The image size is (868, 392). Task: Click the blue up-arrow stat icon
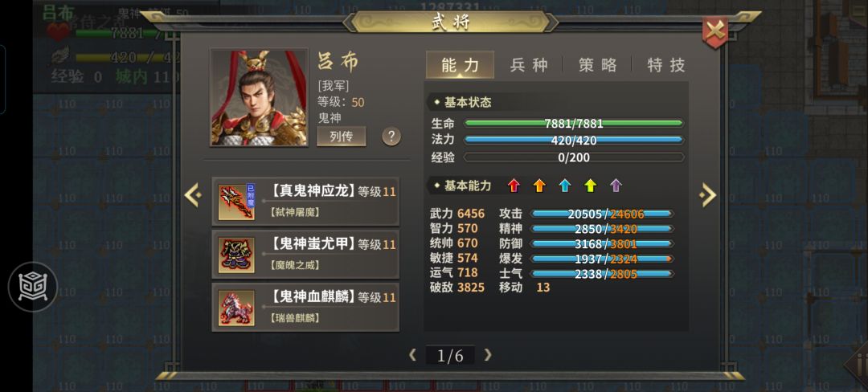[565, 186]
